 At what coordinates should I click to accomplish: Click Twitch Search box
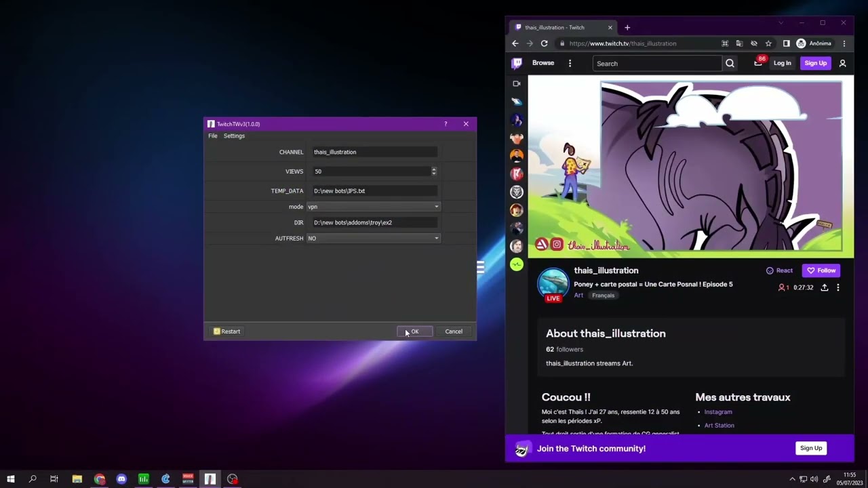[x=657, y=64]
